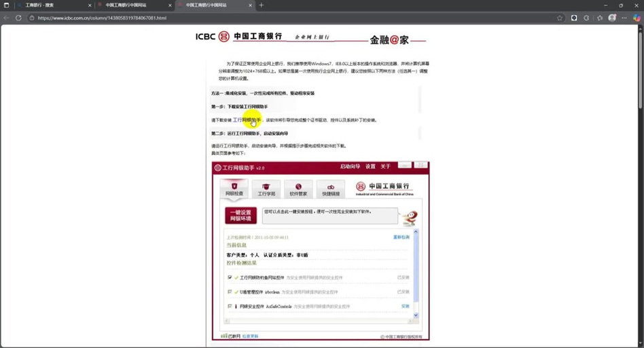644x348 pixels.
Task: Click heading 第二步：运行工行网银助手，启动安装向导
Action: click(x=249, y=134)
